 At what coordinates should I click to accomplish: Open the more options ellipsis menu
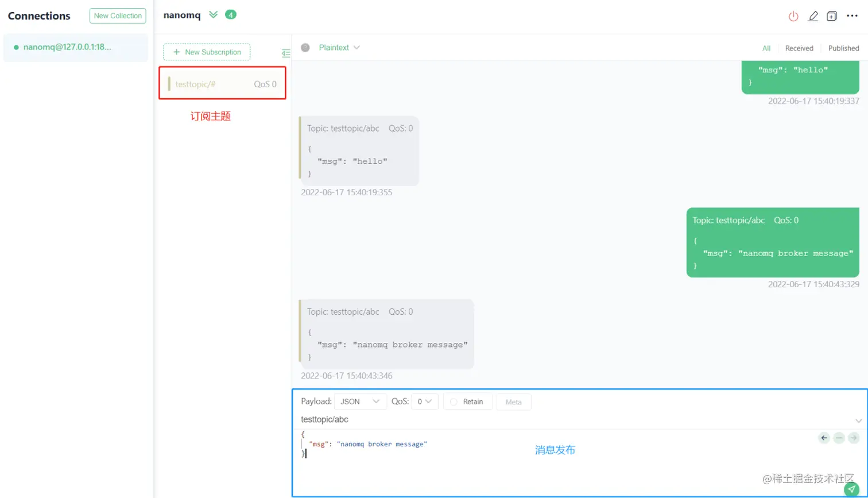pos(852,16)
